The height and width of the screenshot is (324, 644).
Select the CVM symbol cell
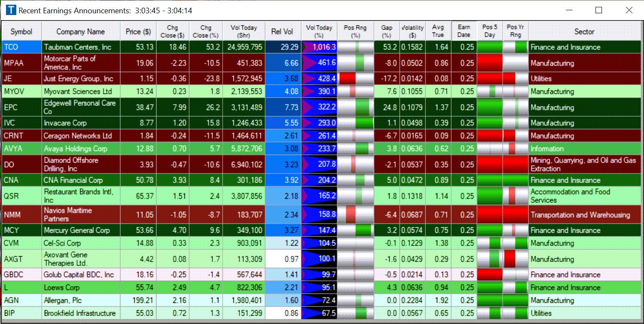point(21,243)
